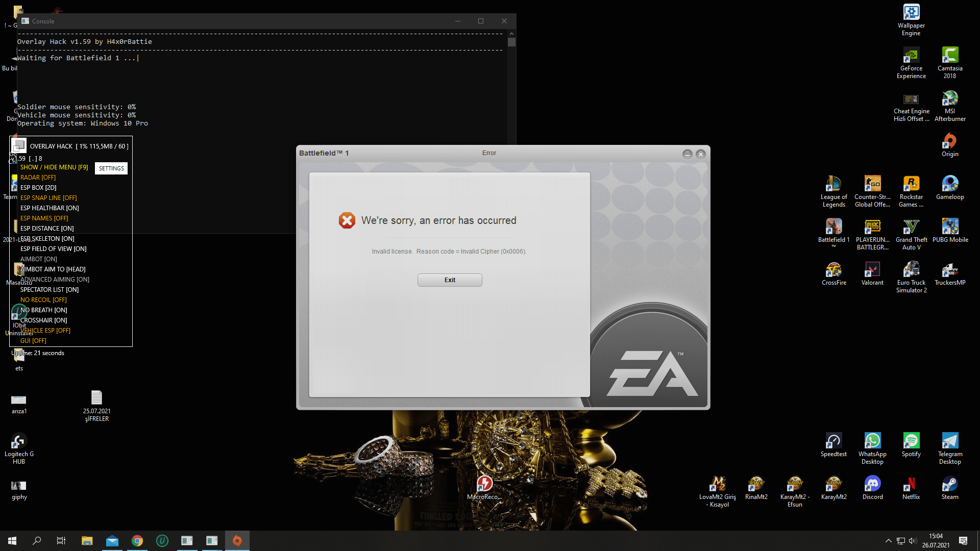Open PLAYERUNKNOWN'S BATTLEGROUNDS icon
Image resolution: width=980 pixels, height=551 pixels.
pos(872,235)
